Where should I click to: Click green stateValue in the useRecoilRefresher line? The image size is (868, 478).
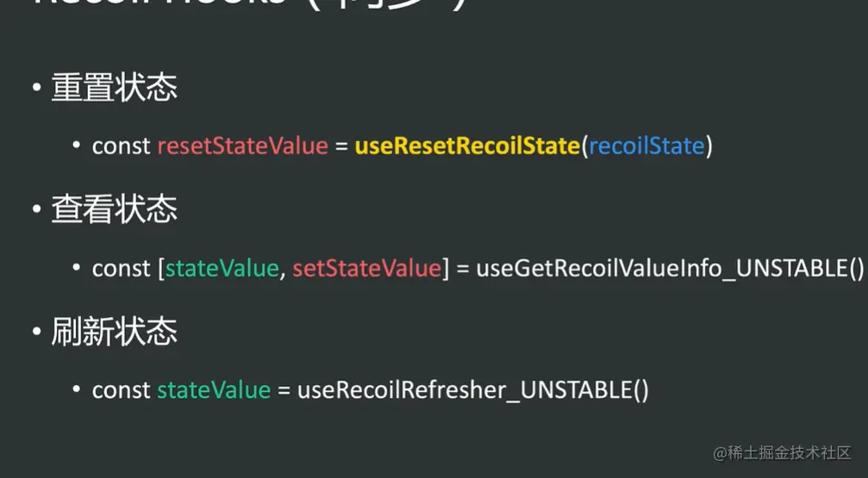pos(214,390)
